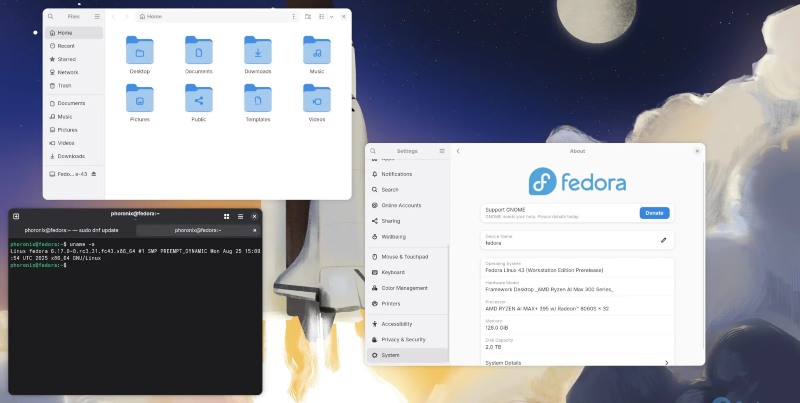Screen dimensions: 800x403
Task: Click the Processor row AMD RYZEN AI MAX+ 395
Action: (x=577, y=306)
